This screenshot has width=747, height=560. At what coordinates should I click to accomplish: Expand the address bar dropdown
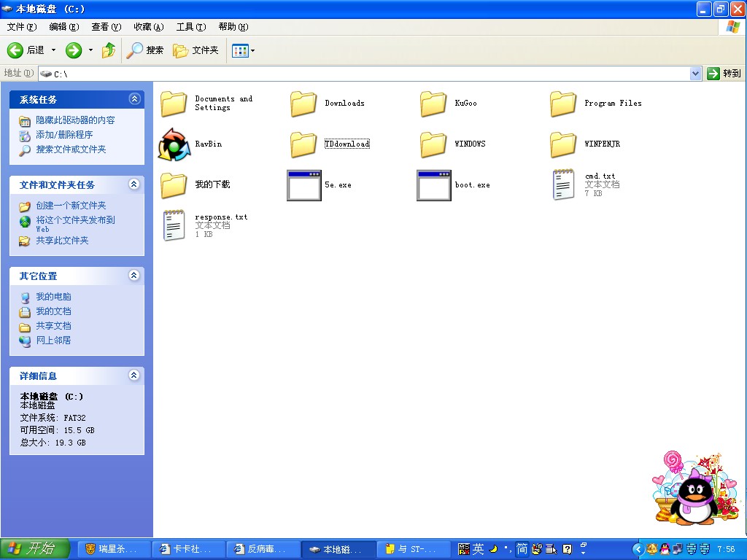tap(695, 74)
